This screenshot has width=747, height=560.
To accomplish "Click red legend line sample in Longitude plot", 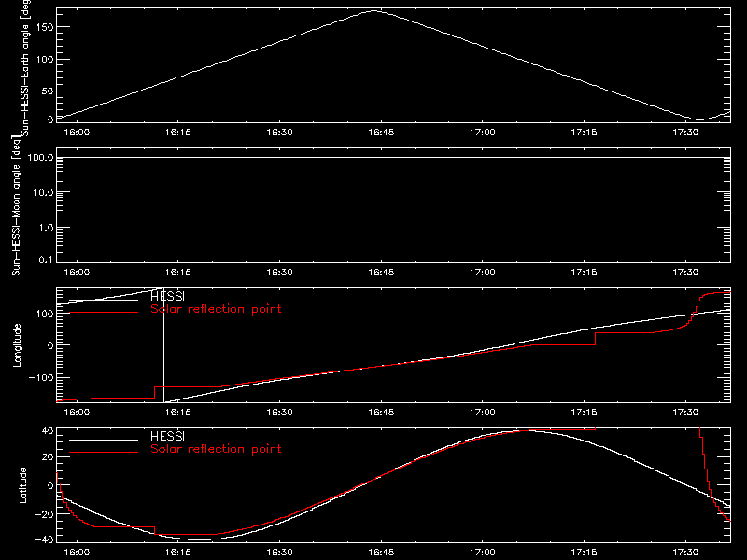I will point(104,313).
